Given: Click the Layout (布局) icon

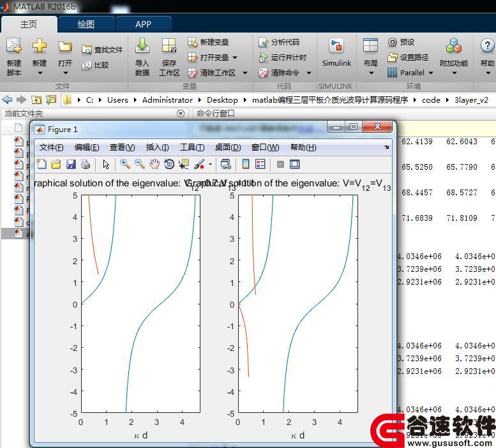Looking at the screenshot, I should tap(371, 45).
